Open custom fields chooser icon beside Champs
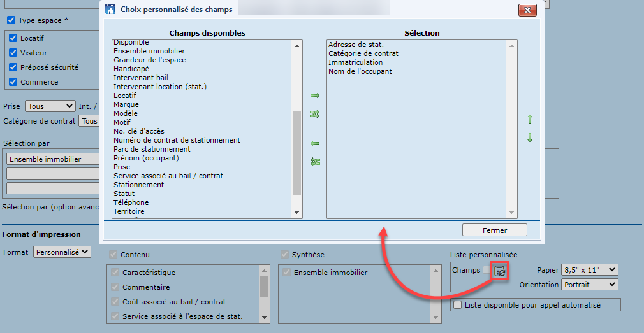The width and height of the screenshot is (644, 333). tap(501, 271)
